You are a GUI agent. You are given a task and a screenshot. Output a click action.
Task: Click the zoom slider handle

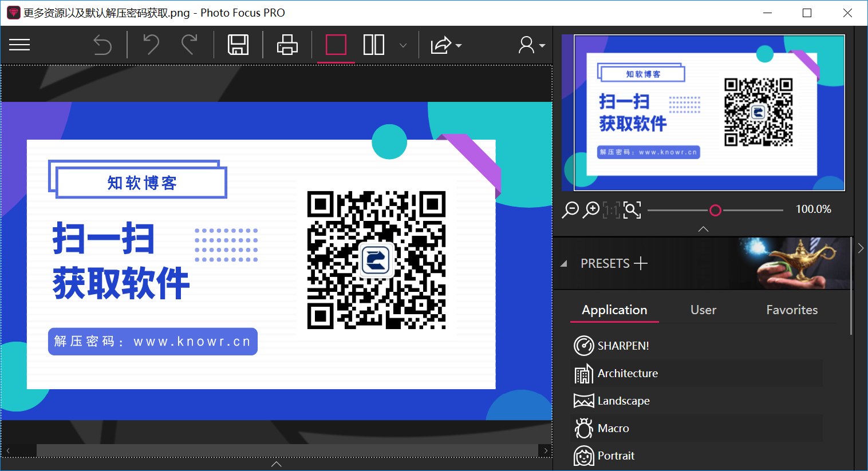pyautogui.click(x=715, y=211)
